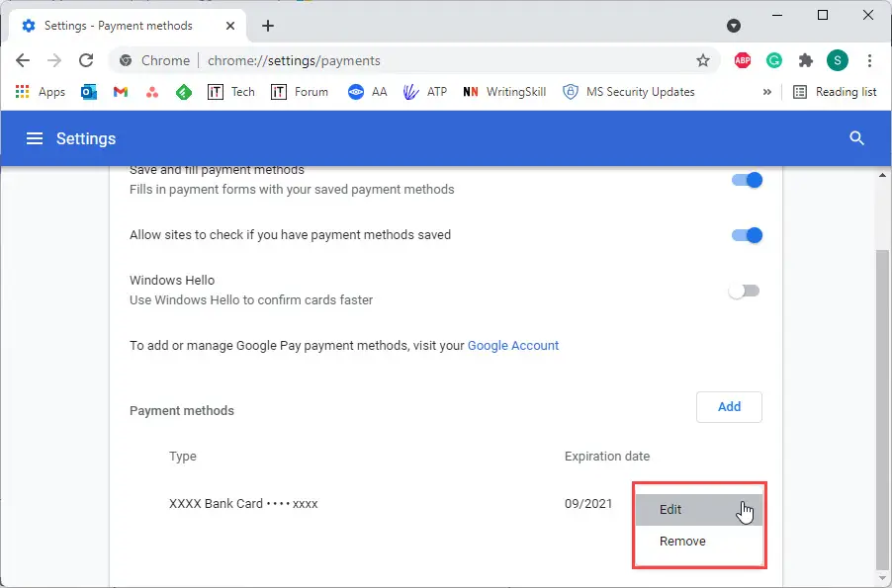Toggle Save and fill payment methods
The image size is (892, 588).
click(x=747, y=180)
